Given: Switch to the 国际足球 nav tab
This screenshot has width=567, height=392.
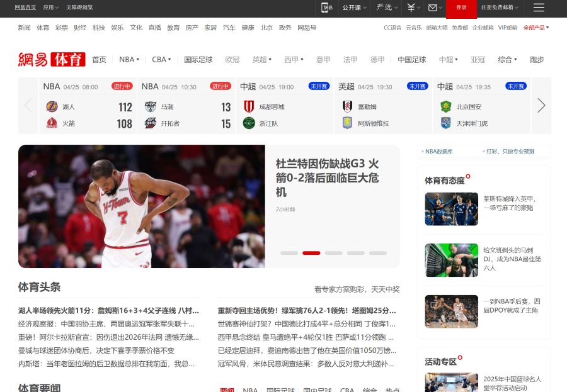Looking at the screenshot, I should click(x=198, y=59).
